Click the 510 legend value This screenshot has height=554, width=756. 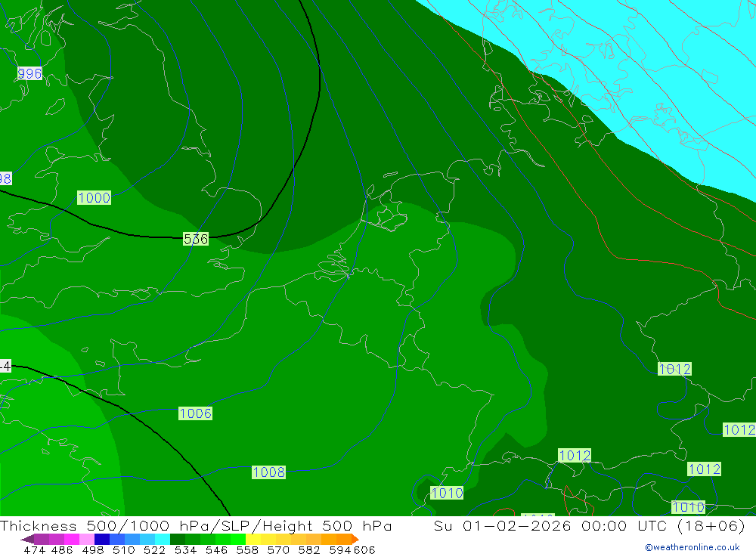tap(123, 549)
